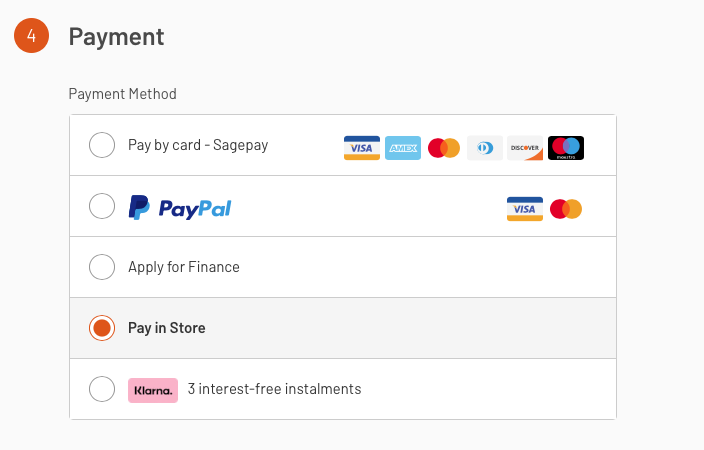Click the Visa icon in Sagepay row
Image resolution: width=704 pixels, height=450 pixels.
(362, 148)
